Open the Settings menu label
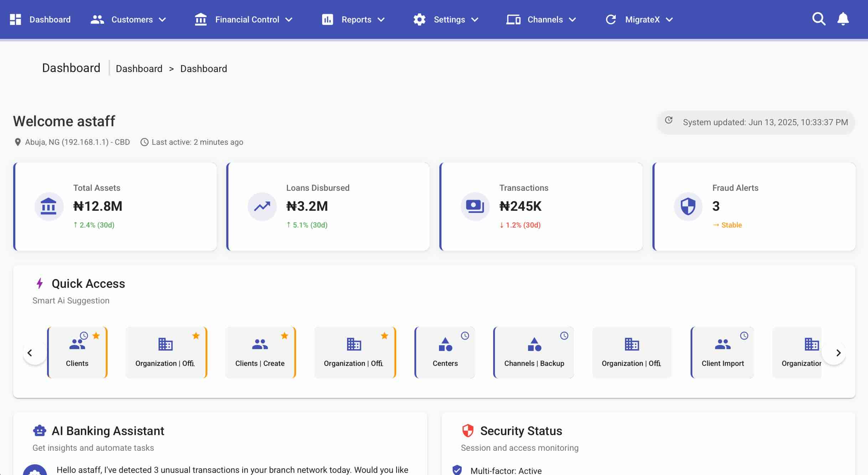The image size is (868, 475). pos(449,20)
